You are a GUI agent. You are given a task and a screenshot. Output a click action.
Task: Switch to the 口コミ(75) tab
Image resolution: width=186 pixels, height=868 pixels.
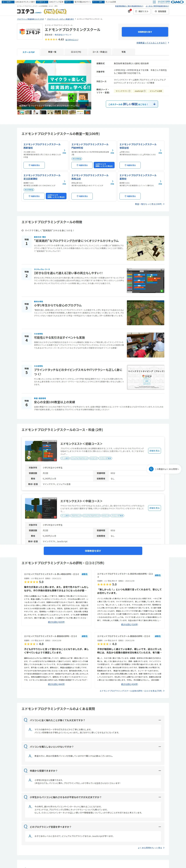click(76, 52)
